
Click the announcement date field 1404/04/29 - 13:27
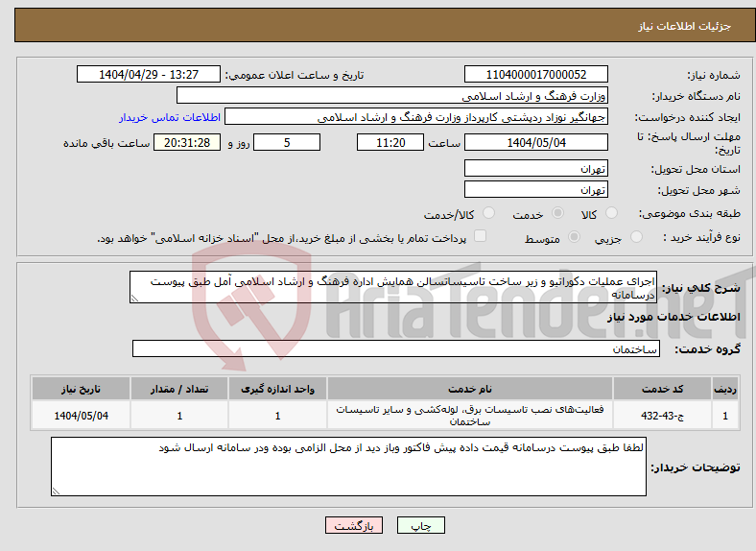[x=149, y=74]
